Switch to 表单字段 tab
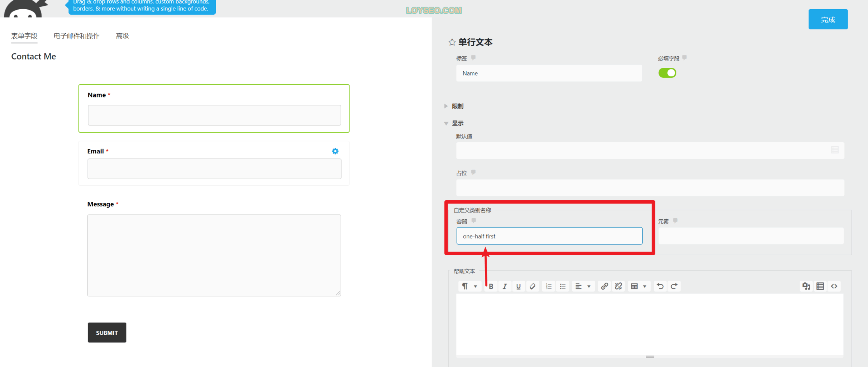The height and width of the screenshot is (367, 868). (24, 36)
